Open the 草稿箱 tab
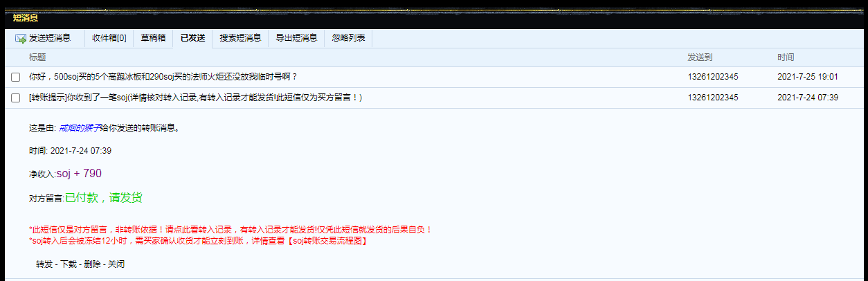This screenshot has height=281, width=868. click(153, 39)
